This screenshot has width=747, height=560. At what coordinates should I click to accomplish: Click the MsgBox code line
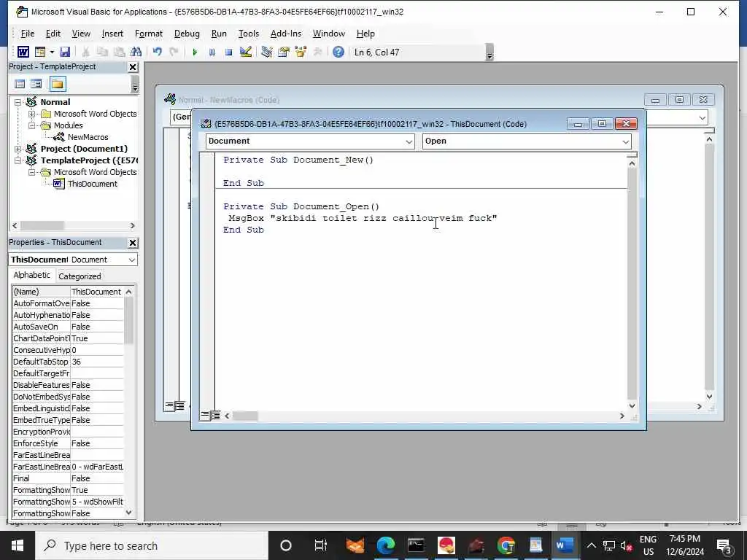tap(362, 218)
